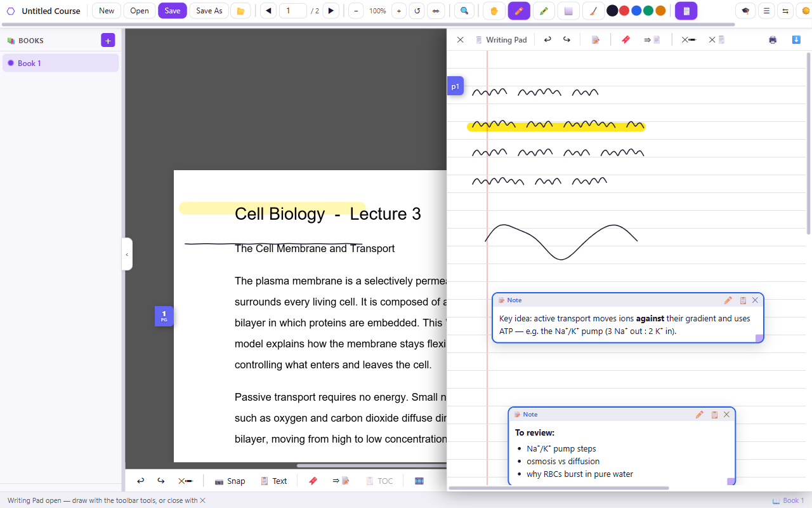
Task: Copy the To review note with clipboard icon
Action: [x=714, y=415]
